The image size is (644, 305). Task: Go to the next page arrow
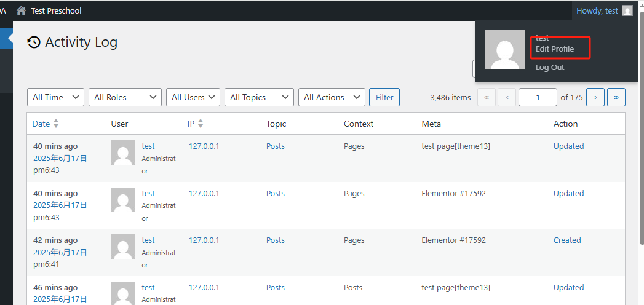click(x=595, y=97)
